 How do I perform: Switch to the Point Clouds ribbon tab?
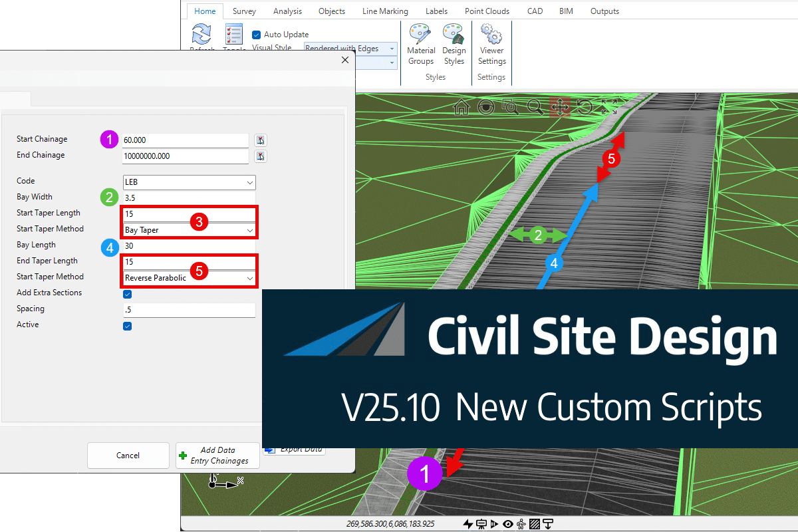point(487,11)
